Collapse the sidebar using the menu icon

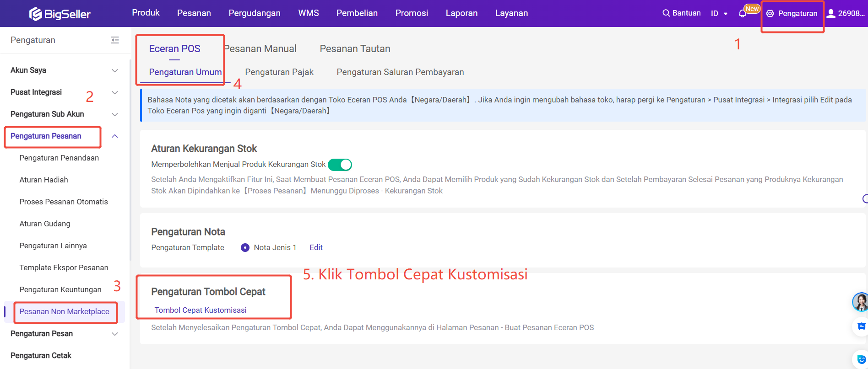click(115, 40)
